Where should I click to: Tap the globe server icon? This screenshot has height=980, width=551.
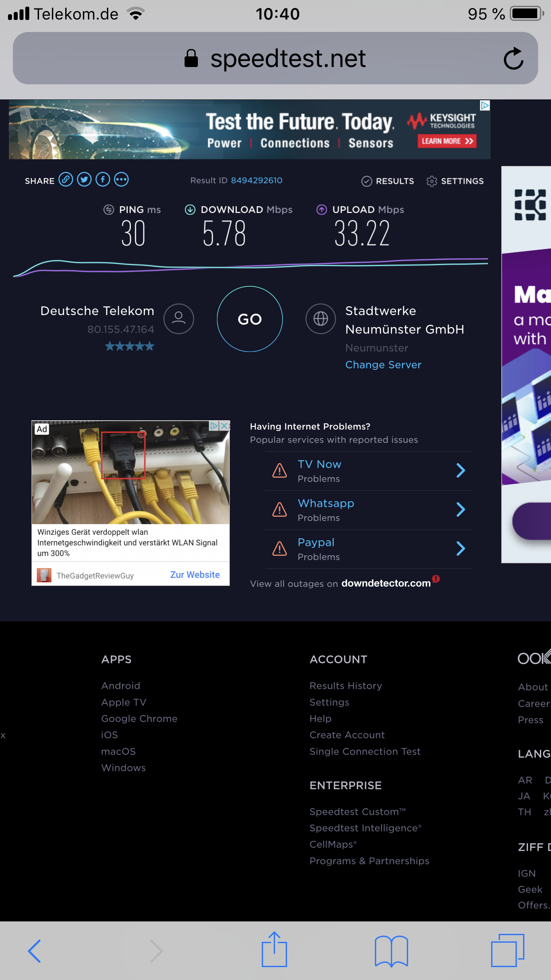(321, 319)
